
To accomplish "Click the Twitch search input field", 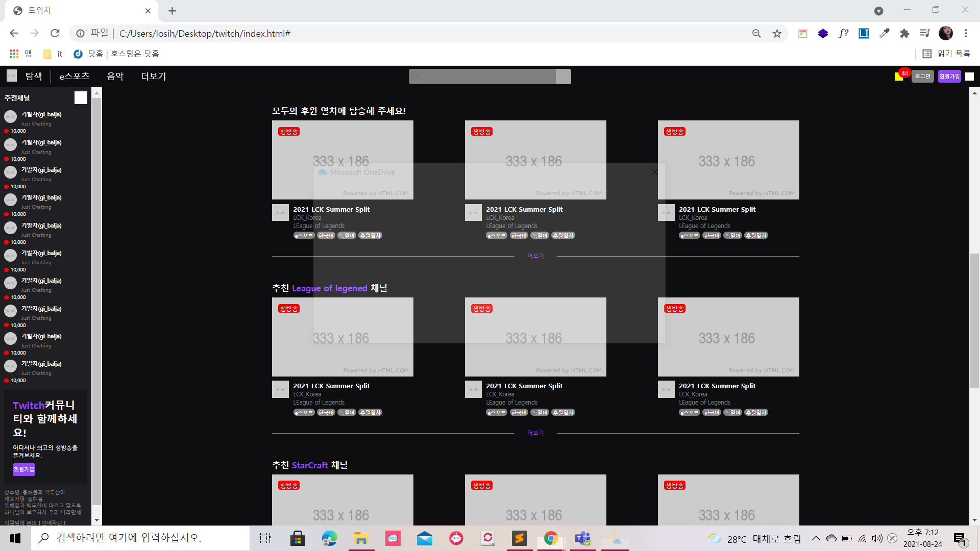I will click(482, 77).
